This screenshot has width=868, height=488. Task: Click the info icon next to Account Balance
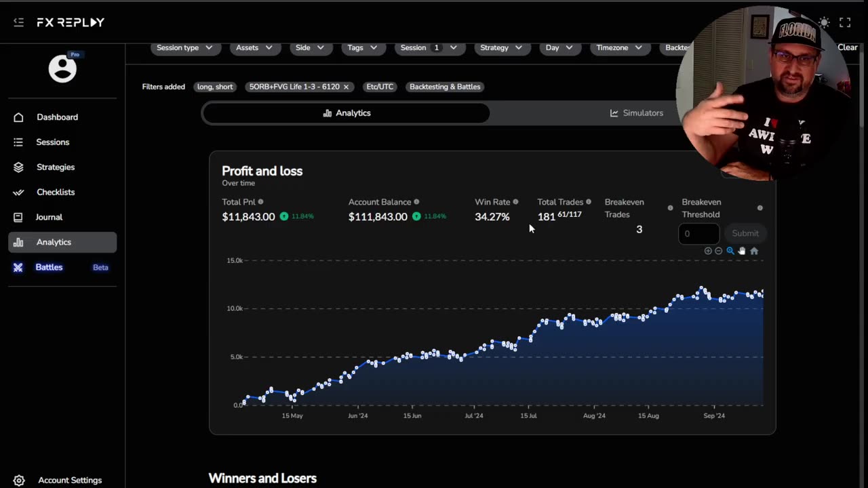(416, 202)
